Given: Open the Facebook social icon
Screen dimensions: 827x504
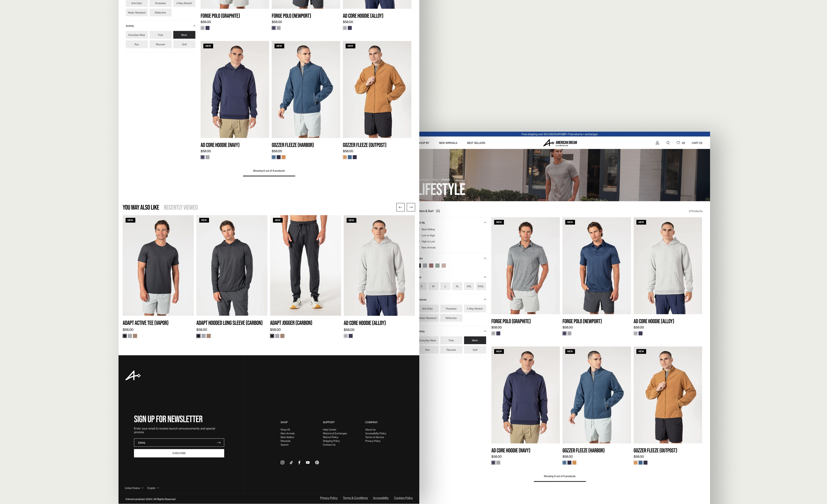Looking at the screenshot, I should click(299, 462).
